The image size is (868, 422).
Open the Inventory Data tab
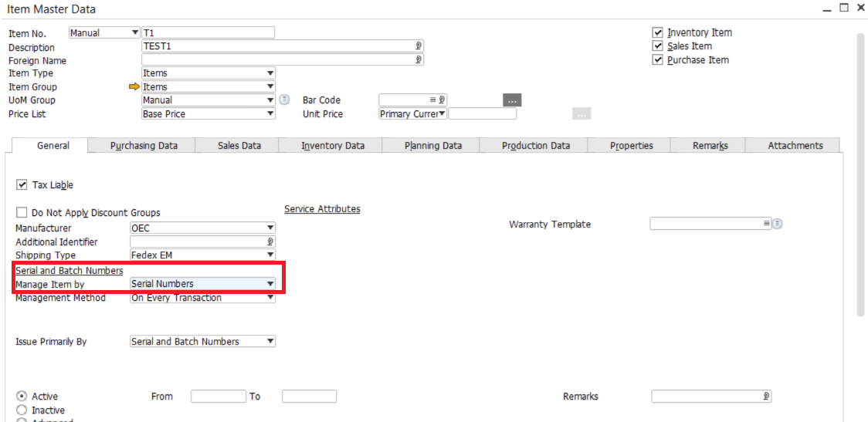[x=333, y=146]
